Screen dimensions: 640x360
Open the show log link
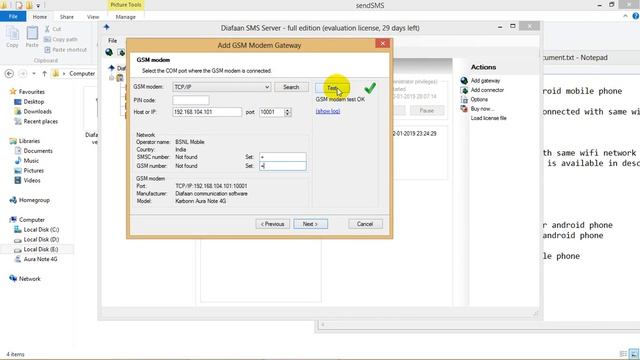point(328,111)
